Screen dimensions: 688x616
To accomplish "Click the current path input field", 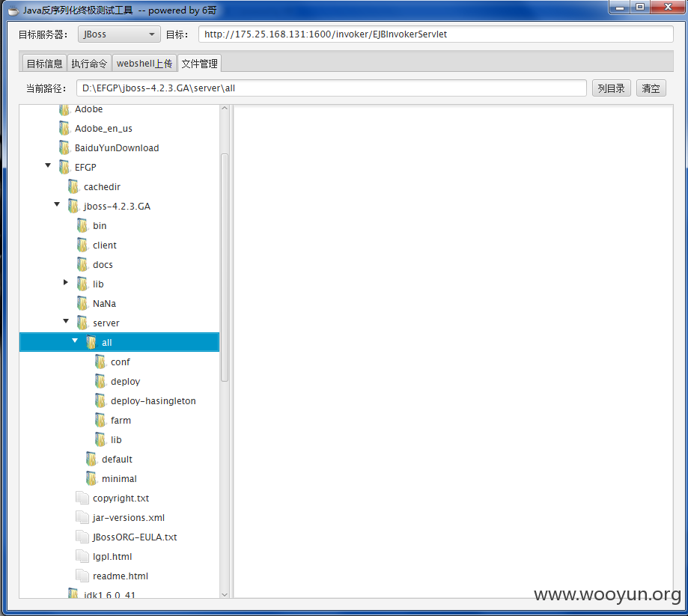I will coord(332,88).
